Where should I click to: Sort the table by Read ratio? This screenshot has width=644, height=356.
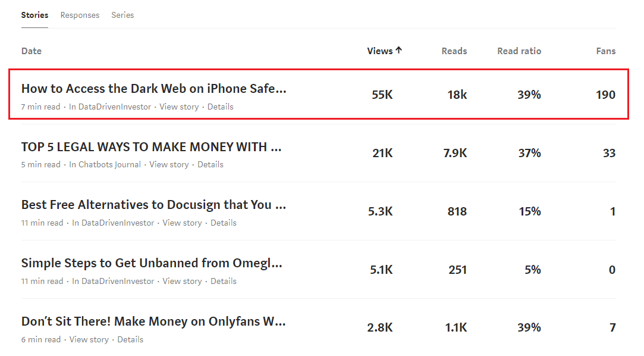click(519, 51)
